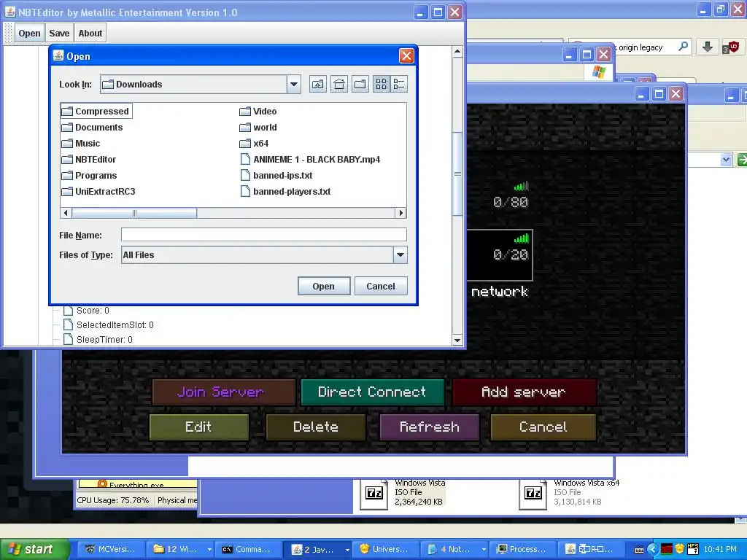Expand the Look In Downloads dropdown

[294, 85]
